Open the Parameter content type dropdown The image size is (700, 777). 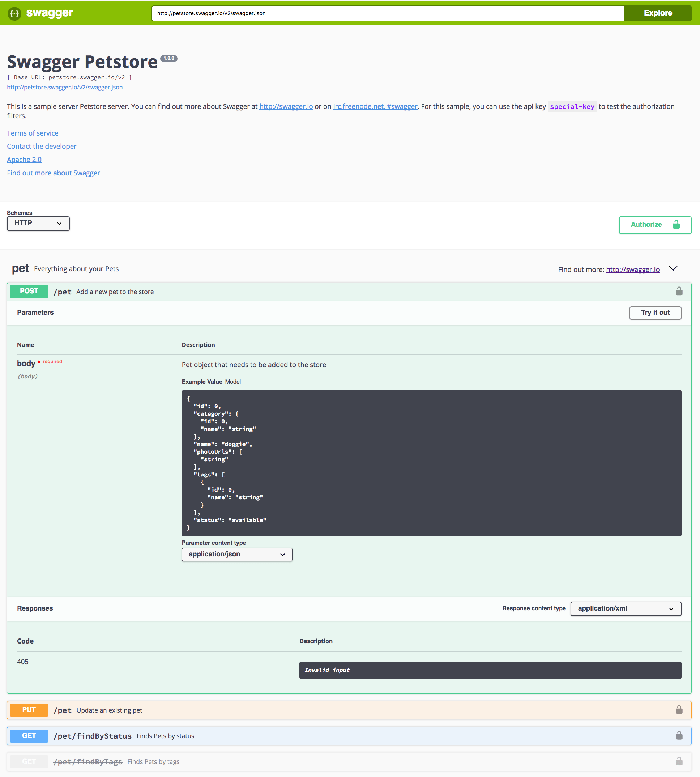point(236,554)
